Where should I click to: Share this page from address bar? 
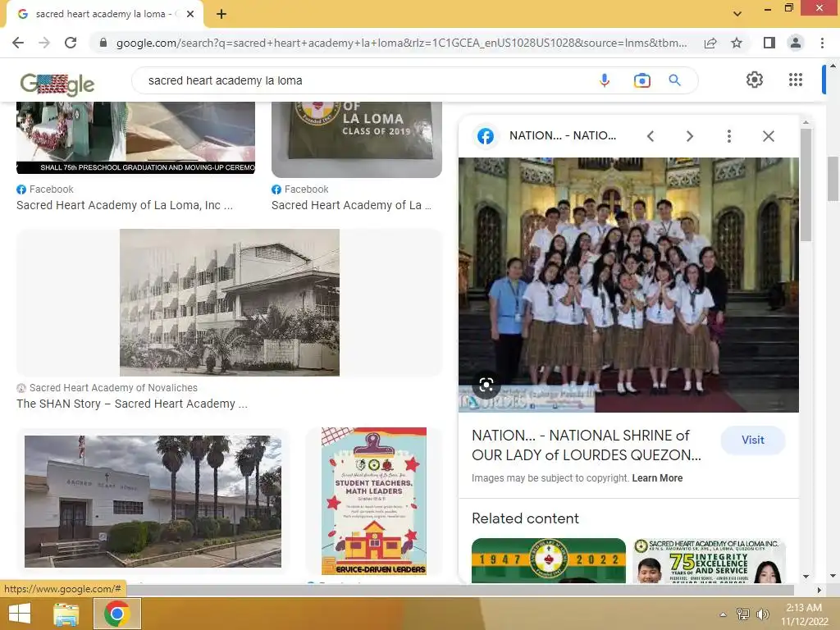(710, 43)
